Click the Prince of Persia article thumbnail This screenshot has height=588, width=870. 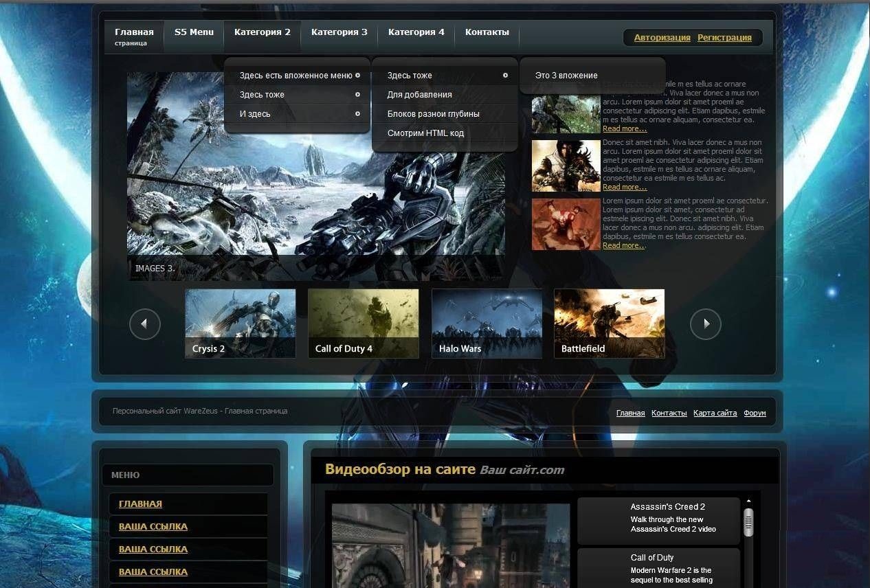[x=566, y=166]
